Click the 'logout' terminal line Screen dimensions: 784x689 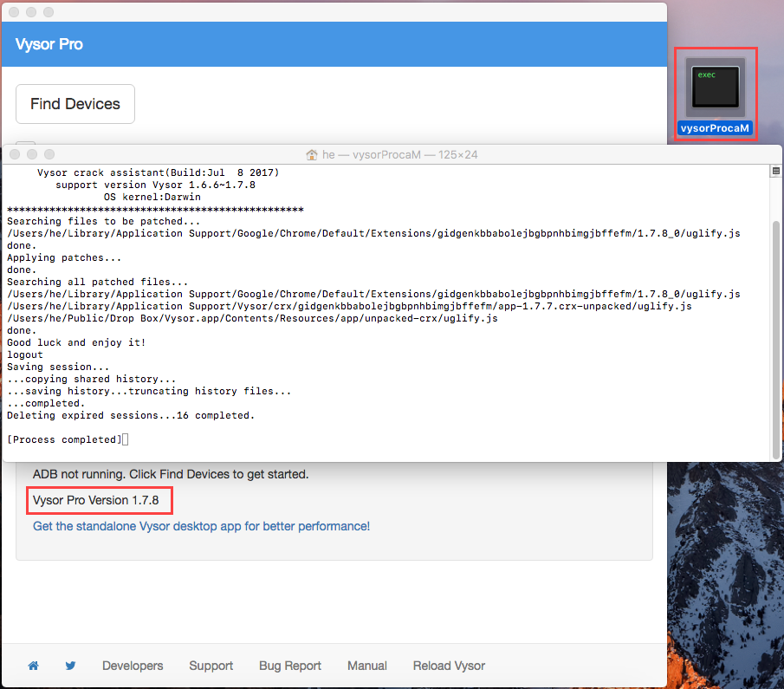click(x=25, y=354)
